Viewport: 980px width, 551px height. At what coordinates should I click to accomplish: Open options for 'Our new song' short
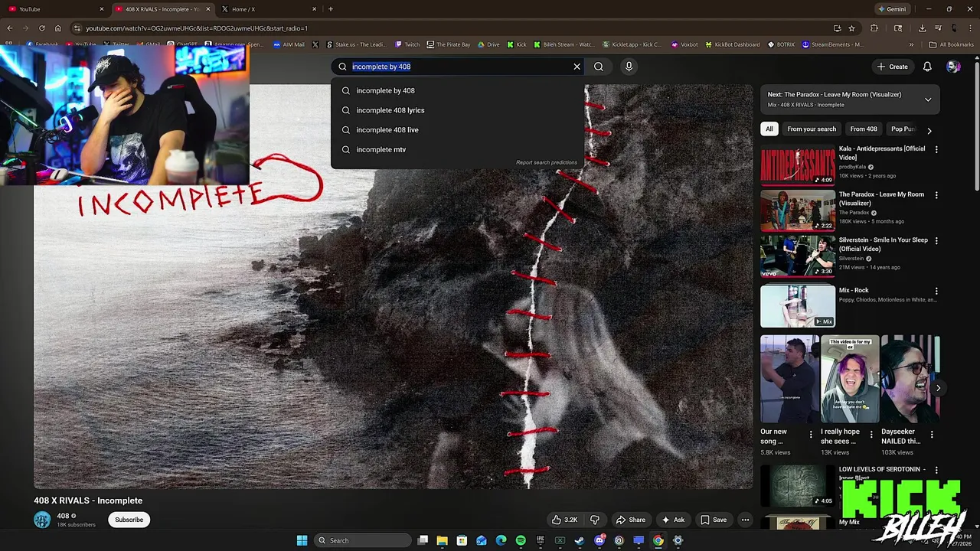click(811, 434)
